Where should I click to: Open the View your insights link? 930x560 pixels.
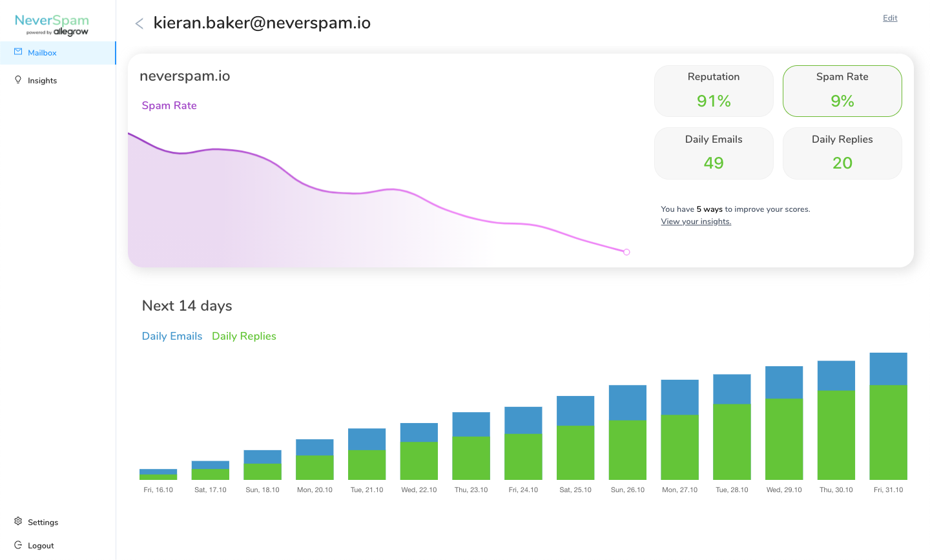click(x=696, y=222)
